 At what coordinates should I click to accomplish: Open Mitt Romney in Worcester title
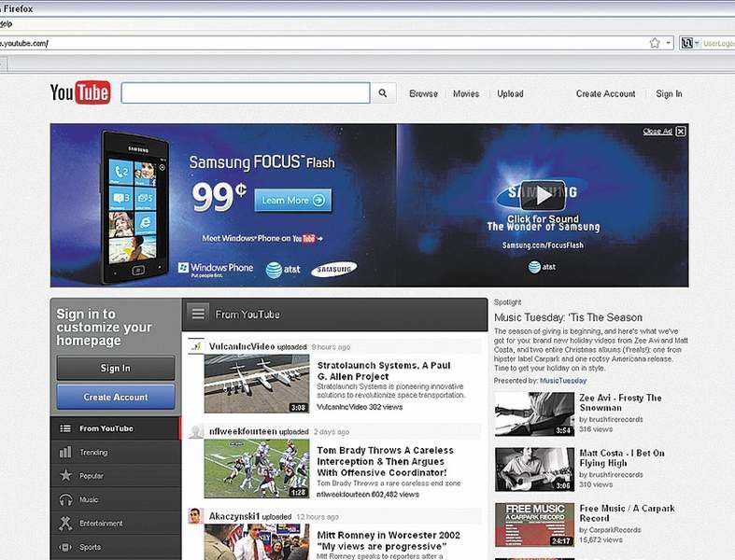[389, 540]
